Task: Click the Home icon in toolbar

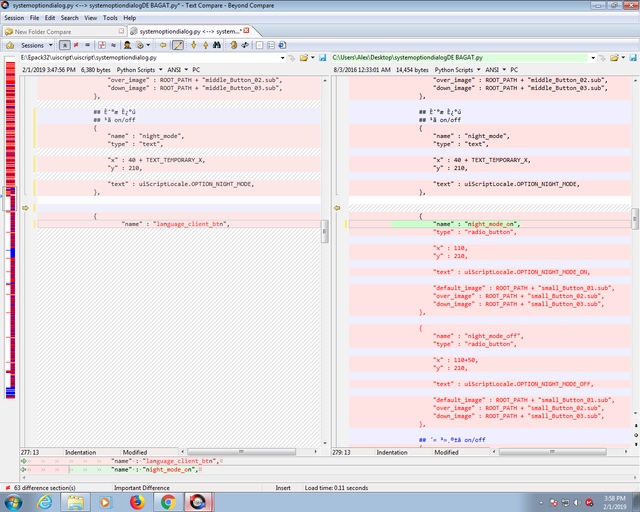Action: 10,45
